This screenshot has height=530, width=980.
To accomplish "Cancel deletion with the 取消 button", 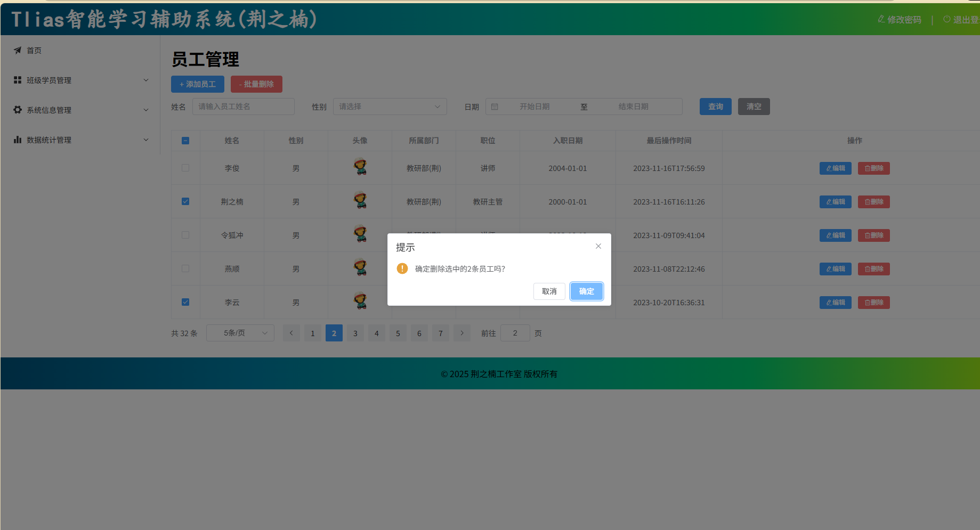I will point(549,291).
